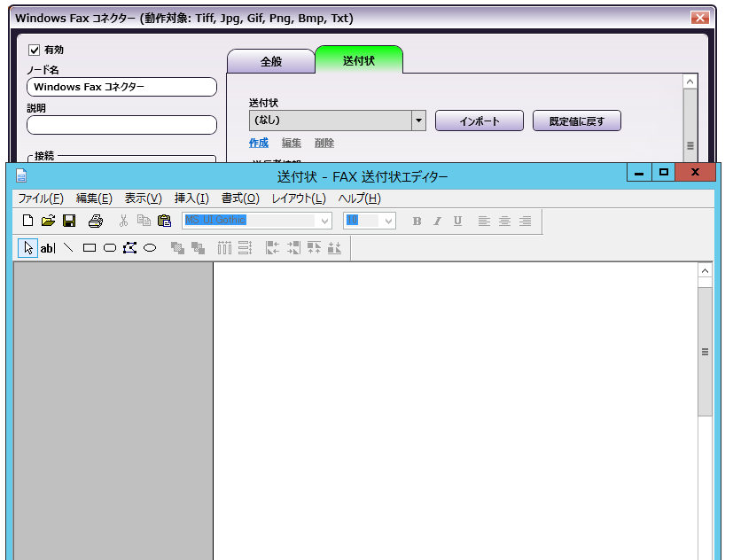Open the 書式(O) menu

click(240, 198)
